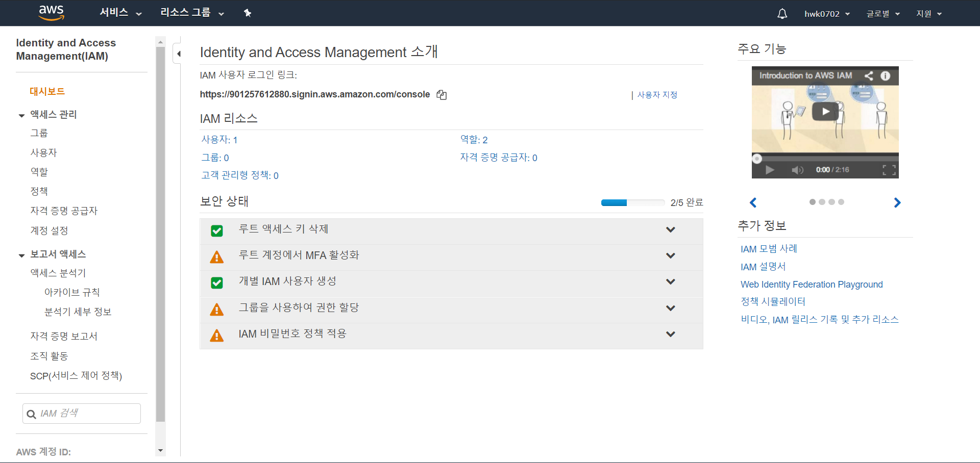This screenshot has width=980, height=463.
Task: Click the sidebar scrollbar up arrow
Action: click(160, 42)
